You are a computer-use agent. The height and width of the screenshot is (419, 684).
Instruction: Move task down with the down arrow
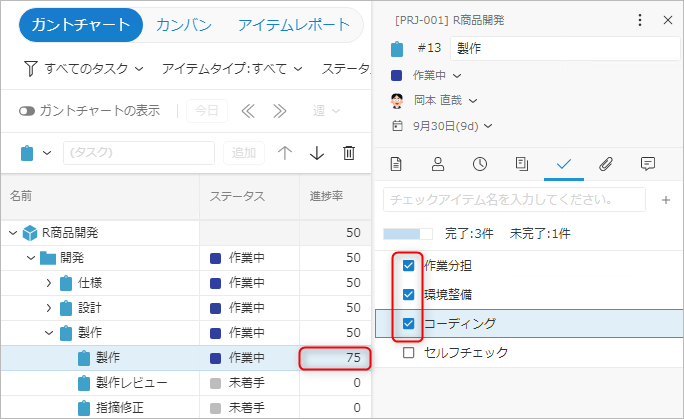tap(317, 153)
